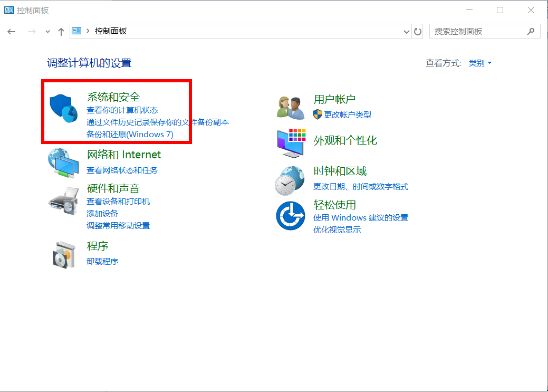Click 查看设备和打印机 link
This screenshot has width=548, height=392.
coord(118,202)
